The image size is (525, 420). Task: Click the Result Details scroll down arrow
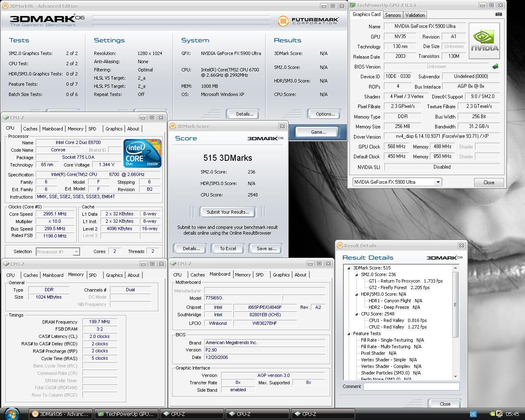[x=455, y=377]
